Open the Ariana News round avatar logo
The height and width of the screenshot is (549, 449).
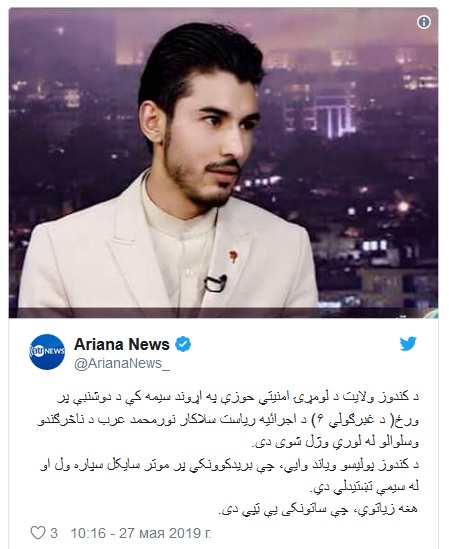click(47, 352)
